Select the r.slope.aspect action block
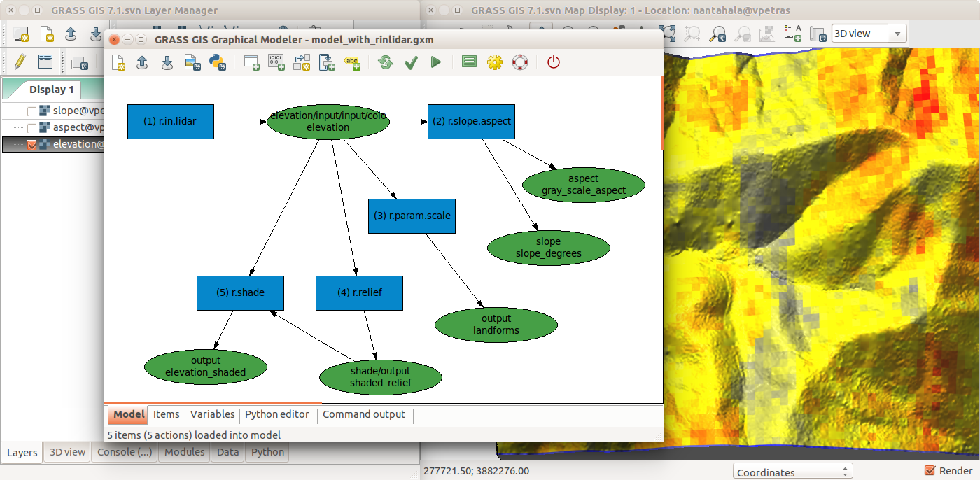 [x=471, y=121]
